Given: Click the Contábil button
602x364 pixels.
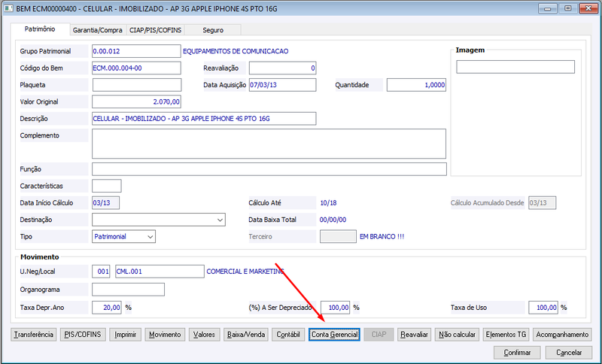Looking at the screenshot, I should point(288,335).
